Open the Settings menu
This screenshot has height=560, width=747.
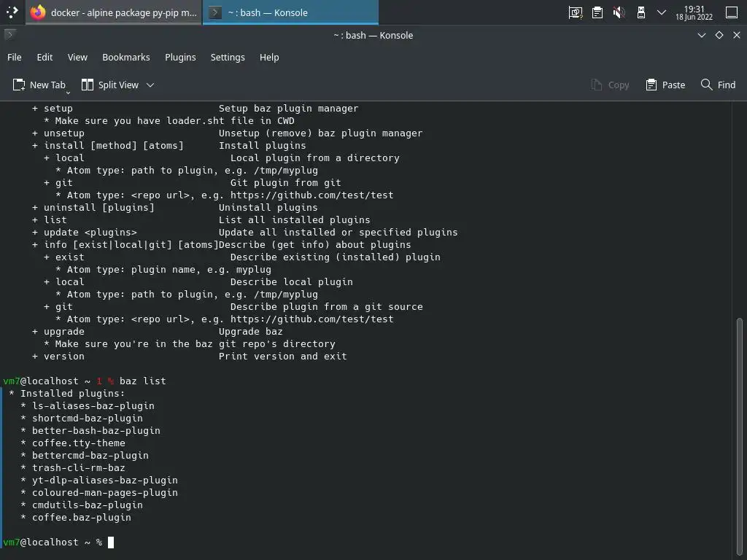click(x=228, y=57)
